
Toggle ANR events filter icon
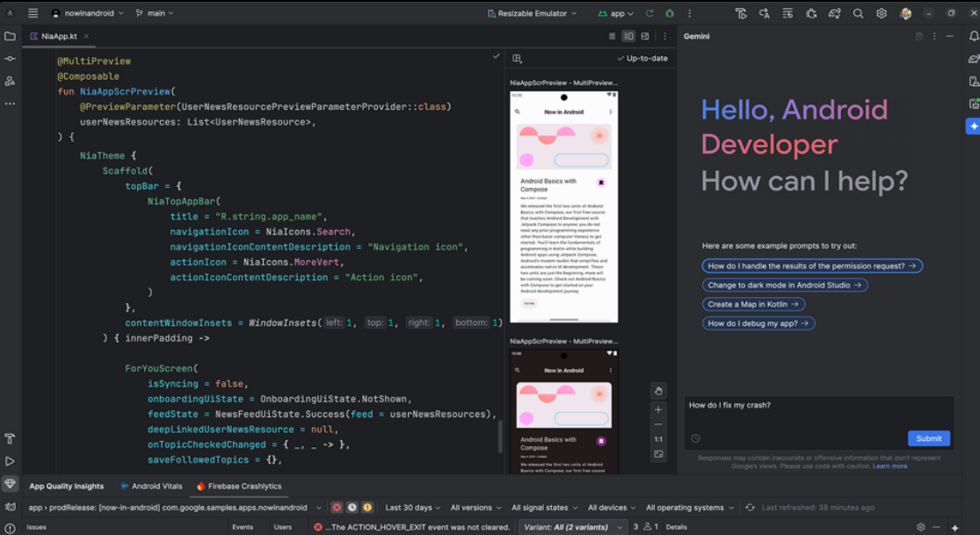click(x=352, y=508)
